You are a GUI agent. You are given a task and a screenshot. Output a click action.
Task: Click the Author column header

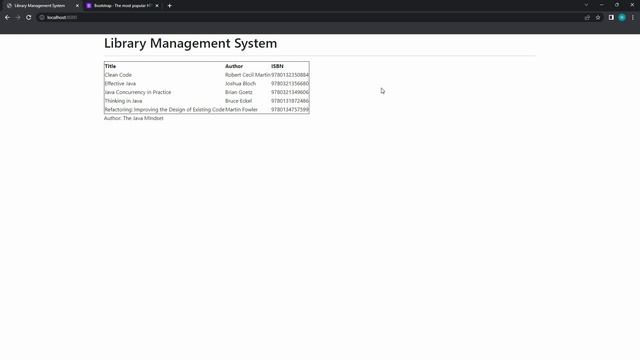(234, 66)
